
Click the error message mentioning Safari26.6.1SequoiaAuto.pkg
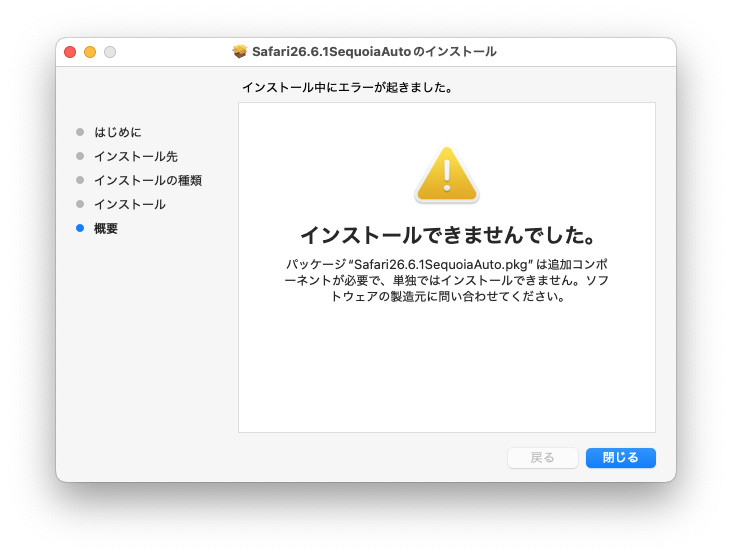click(x=447, y=280)
